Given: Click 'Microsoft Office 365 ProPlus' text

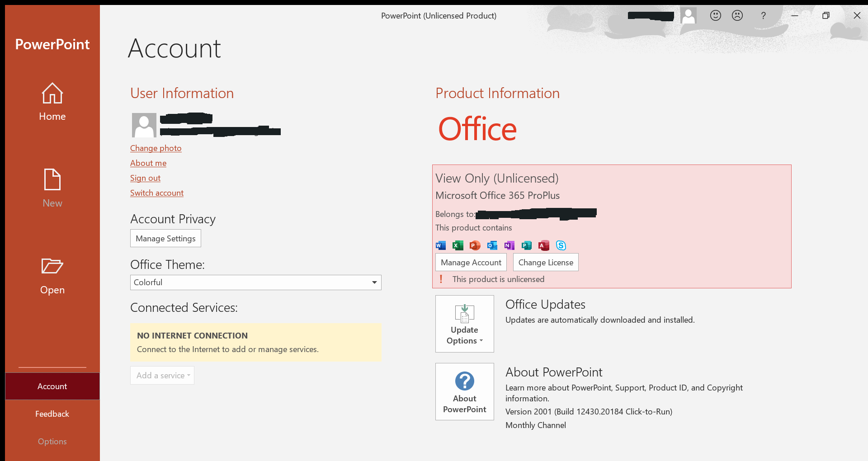Looking at the screenshot, I should coord(497,196).
